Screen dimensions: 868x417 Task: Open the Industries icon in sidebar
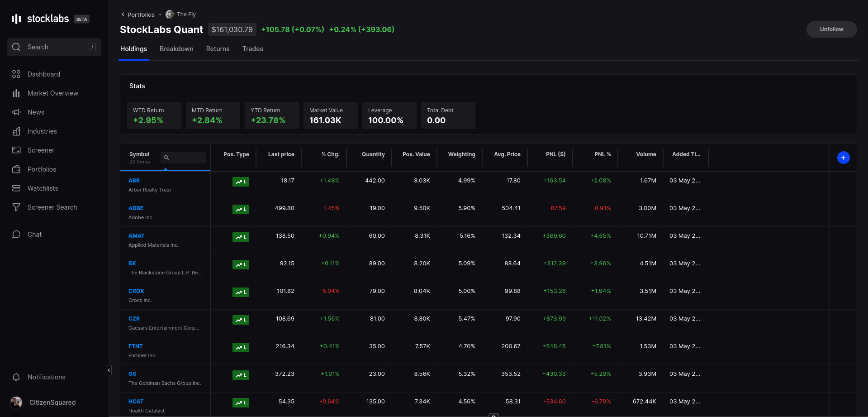point(16,131)
